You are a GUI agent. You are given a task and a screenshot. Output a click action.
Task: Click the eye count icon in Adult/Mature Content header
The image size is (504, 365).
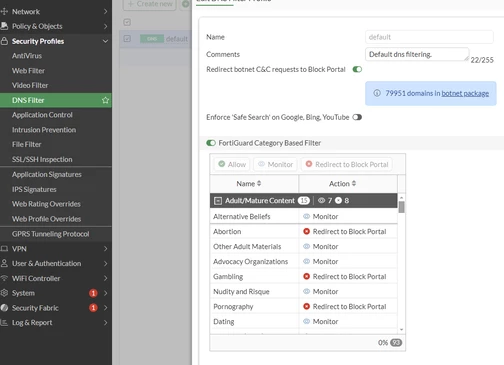pos(321,200)
